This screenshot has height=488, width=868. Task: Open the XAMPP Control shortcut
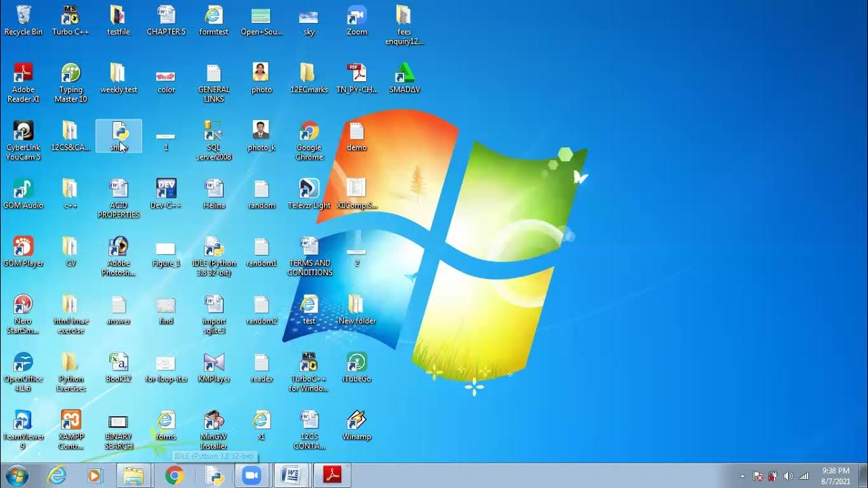point(71,430)
